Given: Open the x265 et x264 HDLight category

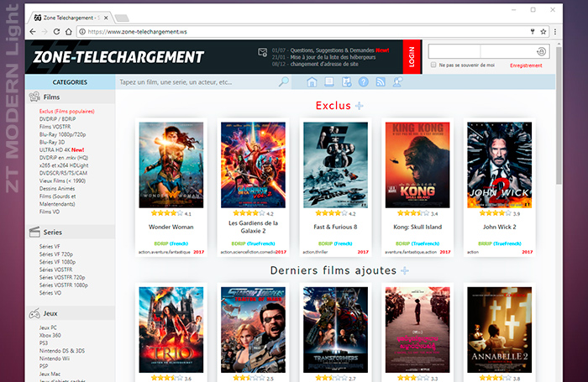Looking at the screenshot, I should pos(64,165).
